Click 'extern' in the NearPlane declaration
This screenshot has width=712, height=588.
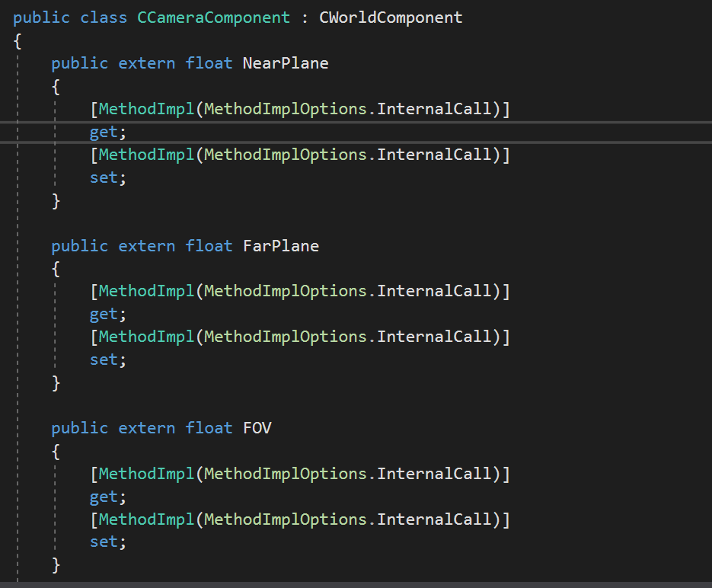click(x=147, y=63)
